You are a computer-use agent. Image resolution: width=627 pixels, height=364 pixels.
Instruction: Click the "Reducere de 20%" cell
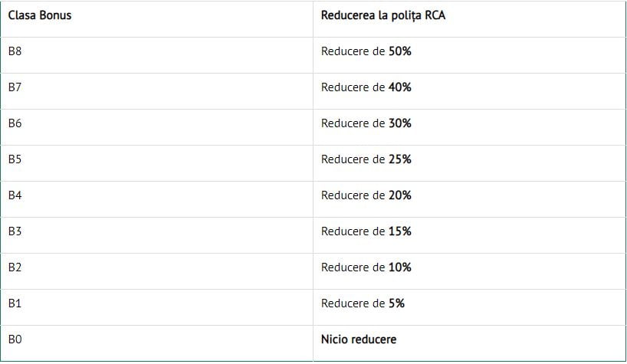point(366,195)
